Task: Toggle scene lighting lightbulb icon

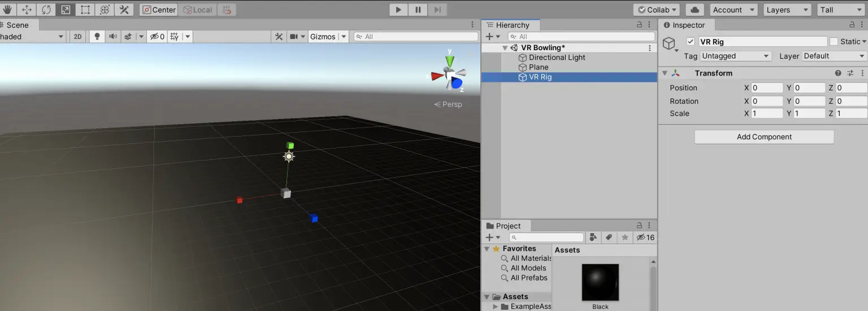Action: (x=97, y=37)
